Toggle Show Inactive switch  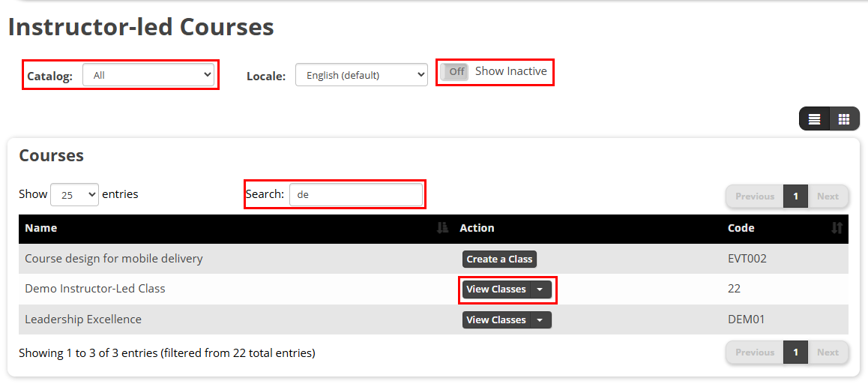pyautogui.click(x=454, y=71)
